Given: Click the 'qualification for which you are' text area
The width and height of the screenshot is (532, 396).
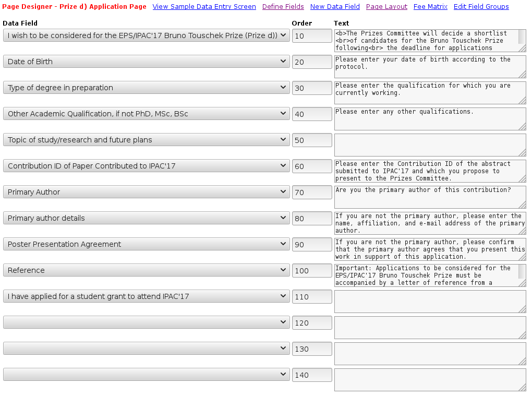Looking at the screenshot, I should [430, 93].
